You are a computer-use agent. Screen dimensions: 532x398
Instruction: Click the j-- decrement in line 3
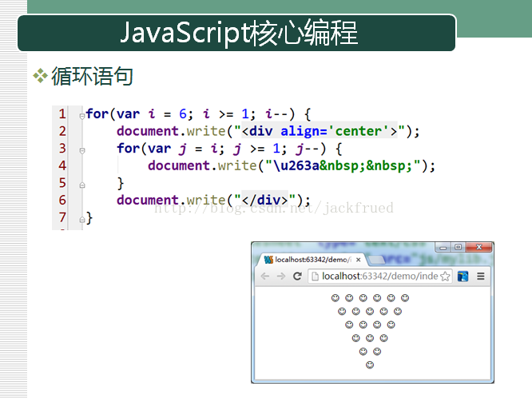[x=308, y=149]
